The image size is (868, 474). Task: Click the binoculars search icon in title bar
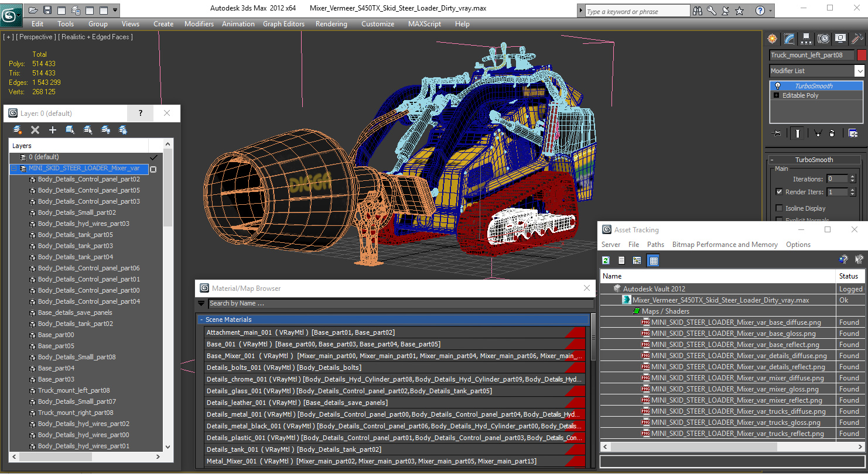[698, 11]
